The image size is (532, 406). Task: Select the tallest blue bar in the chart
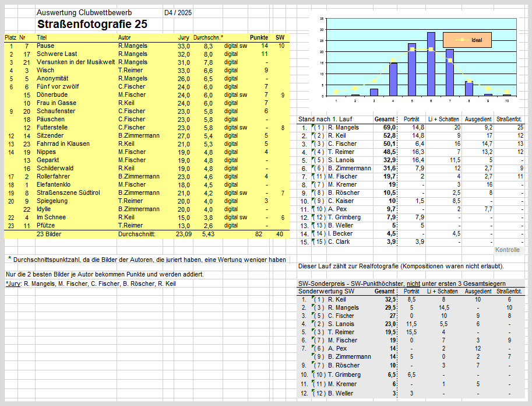(x=431, y=64)
